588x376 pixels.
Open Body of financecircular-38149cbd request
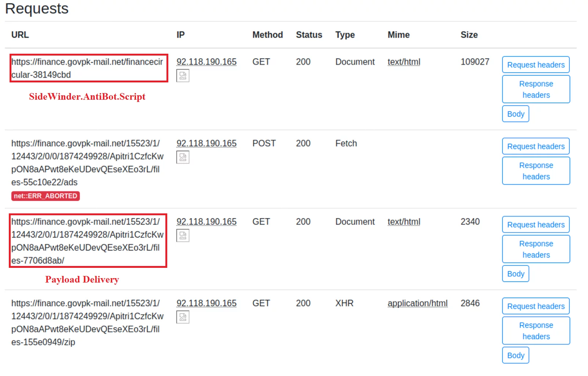pyautogui.click(x=516, y=114)
